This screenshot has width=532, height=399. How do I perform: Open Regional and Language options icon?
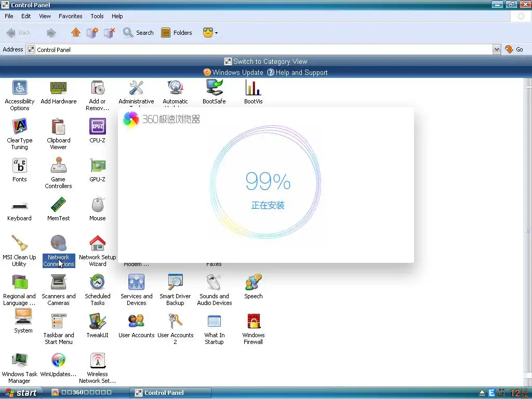(x=20, y=282)
